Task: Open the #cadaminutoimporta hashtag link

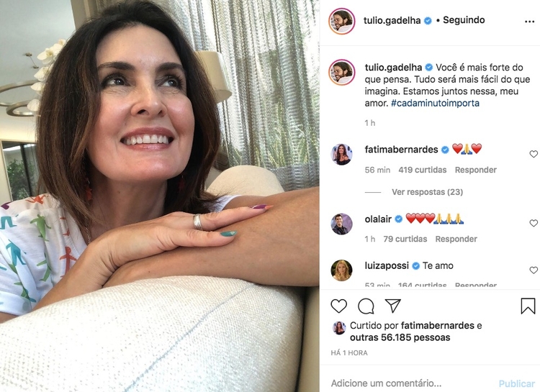Action: pyautogui.click(x=435, y=103)
